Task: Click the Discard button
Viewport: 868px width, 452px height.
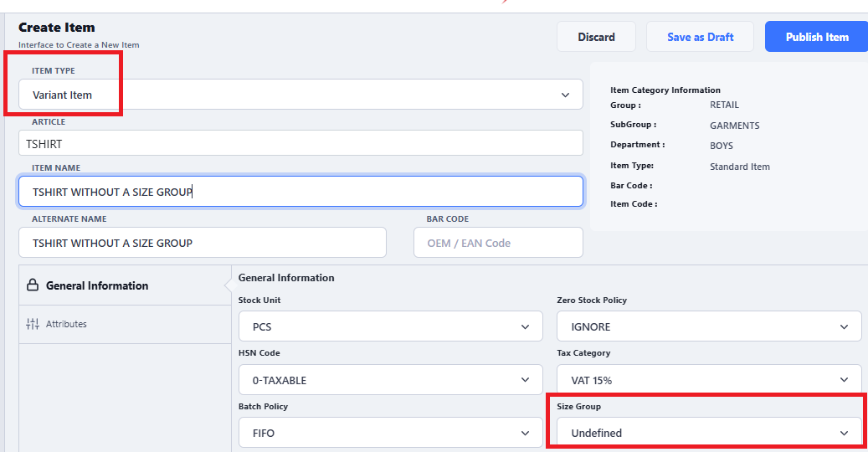Action: click(596, 37)
